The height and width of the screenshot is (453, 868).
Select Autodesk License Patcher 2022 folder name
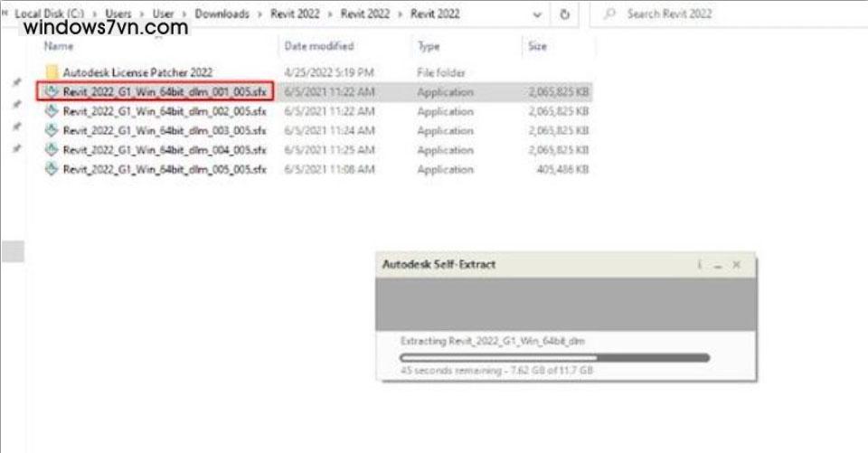pos(137,72)
